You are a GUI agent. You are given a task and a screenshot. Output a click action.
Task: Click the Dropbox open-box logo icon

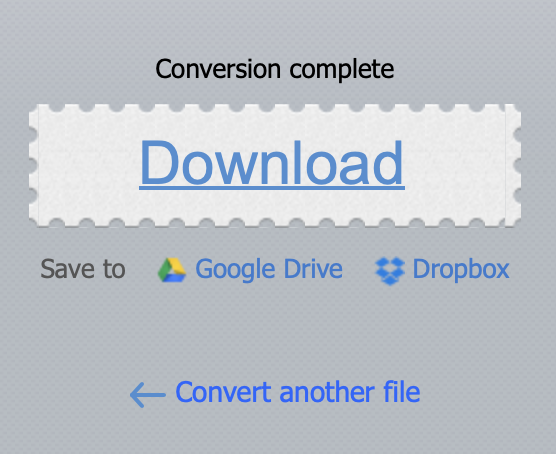point(390,271)
